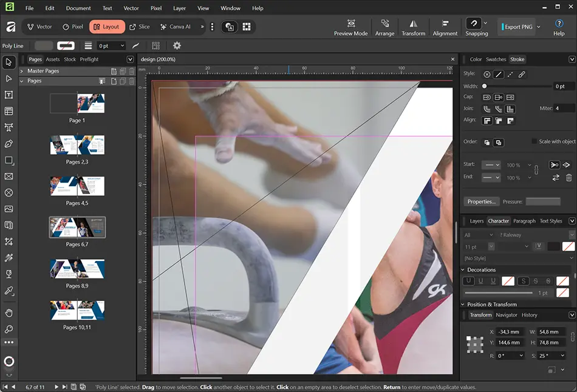Open the Vector menu
The image size is (577, 392).
coord(131,8)
